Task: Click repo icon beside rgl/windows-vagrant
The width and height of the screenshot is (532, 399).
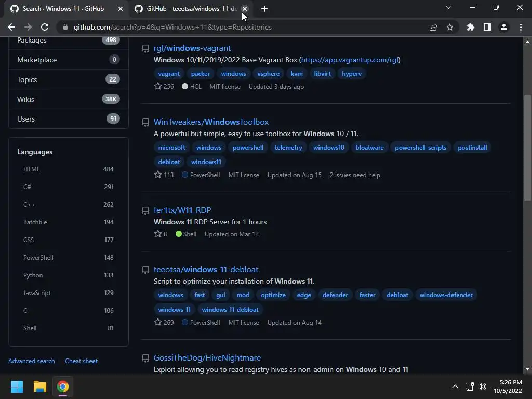Action: coord(145,49)
